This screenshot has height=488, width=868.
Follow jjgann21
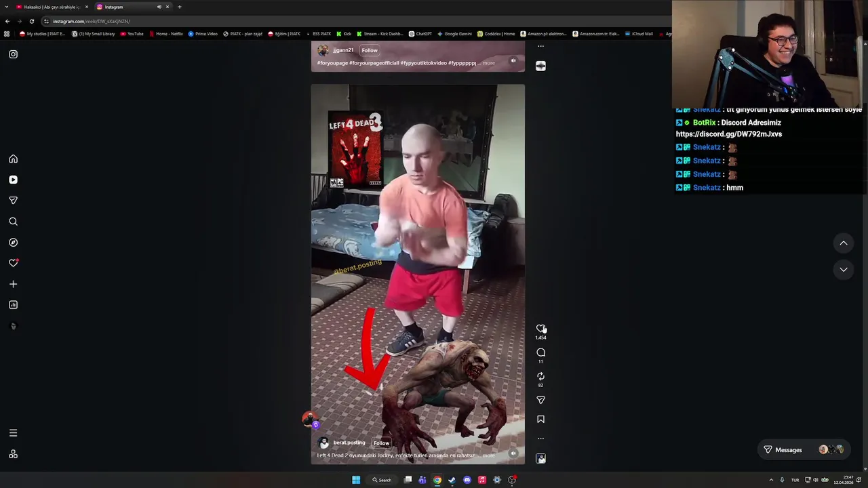coord(370,50)
